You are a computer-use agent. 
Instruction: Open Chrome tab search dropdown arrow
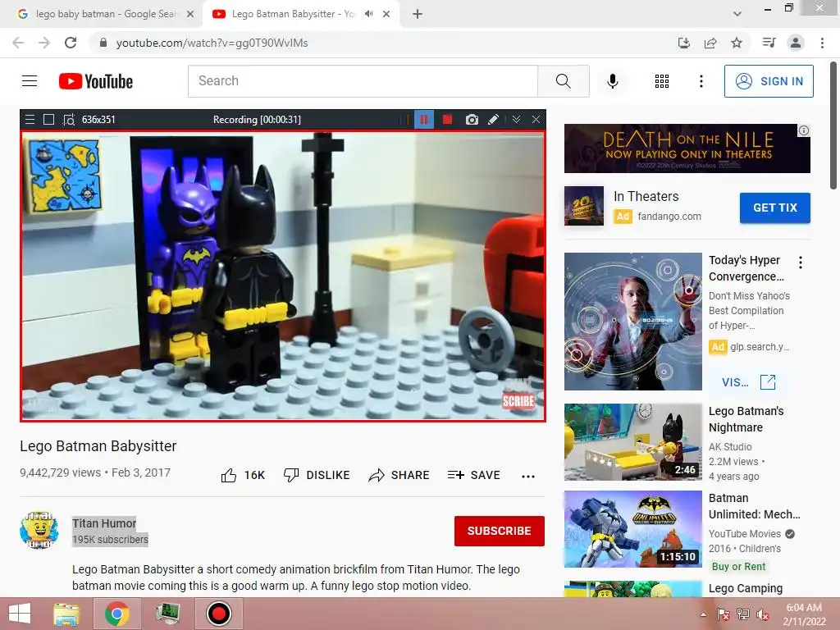[x=737, y=14]
